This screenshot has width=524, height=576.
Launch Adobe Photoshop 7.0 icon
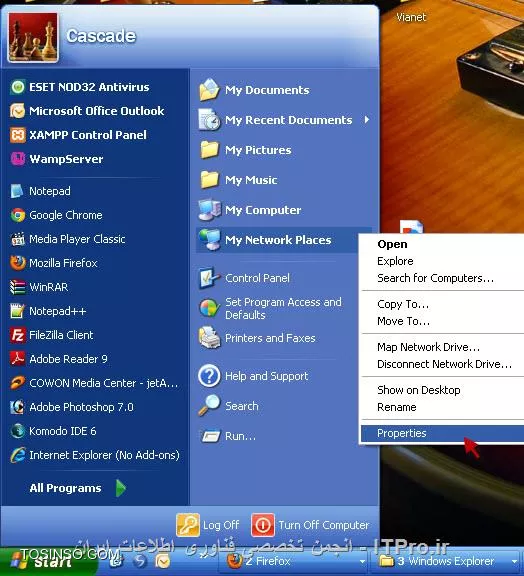[17, 407]
